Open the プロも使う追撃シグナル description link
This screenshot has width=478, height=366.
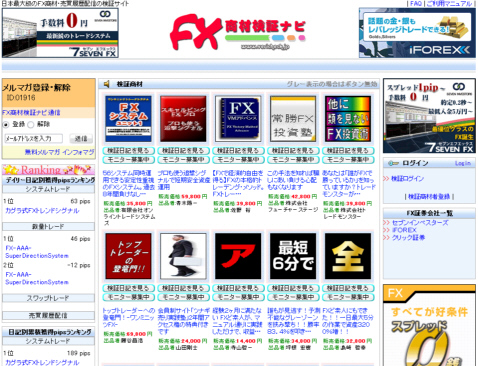pyautogui.click(x=184, y=180)
